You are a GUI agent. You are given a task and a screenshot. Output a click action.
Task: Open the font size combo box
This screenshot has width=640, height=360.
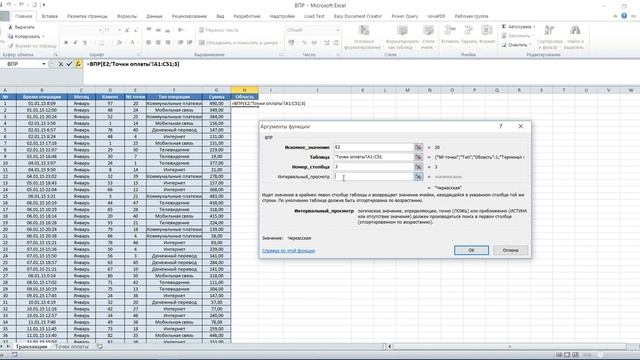click(x=113, y=30)
